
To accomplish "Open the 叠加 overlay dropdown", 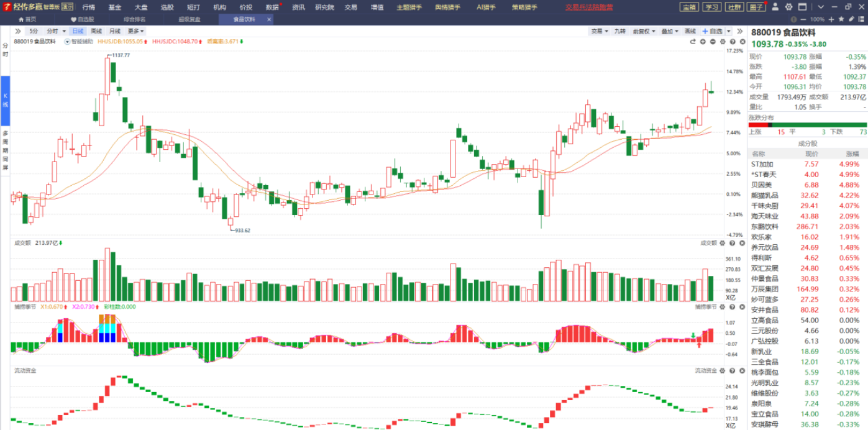I will pos(669,31).
